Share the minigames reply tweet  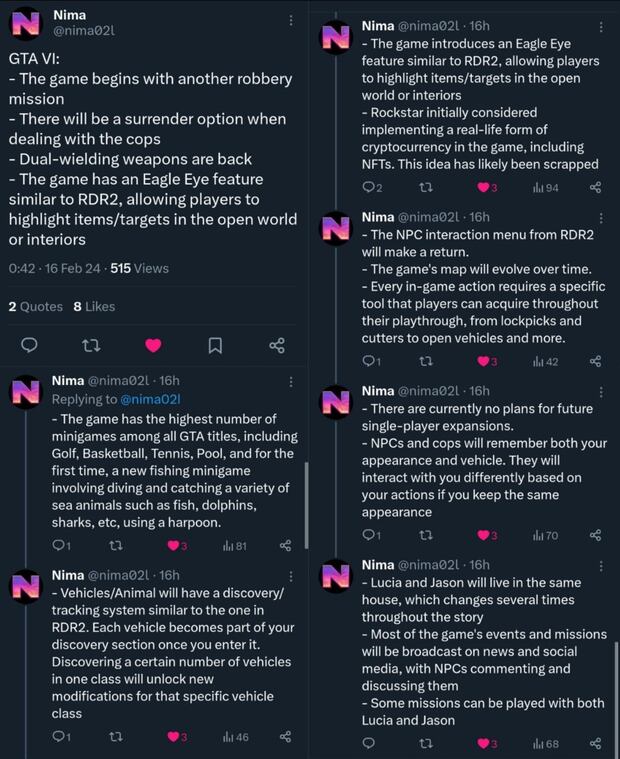tap(285, 546)
